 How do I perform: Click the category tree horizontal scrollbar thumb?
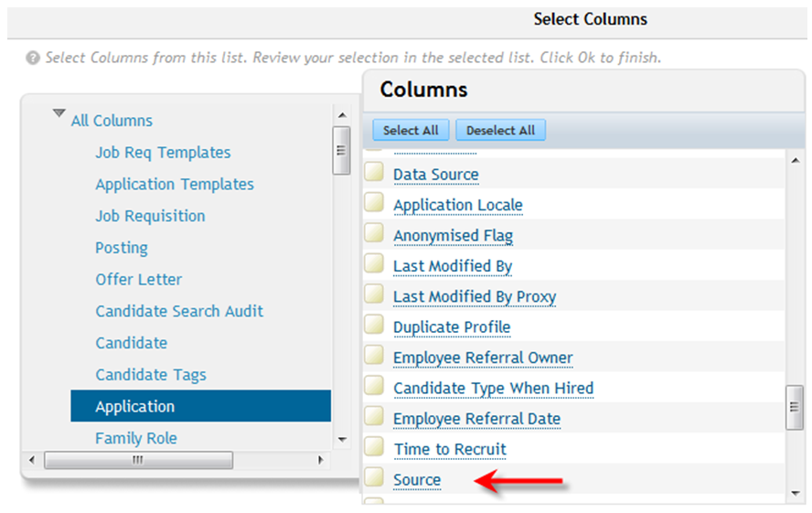[138, 460]
